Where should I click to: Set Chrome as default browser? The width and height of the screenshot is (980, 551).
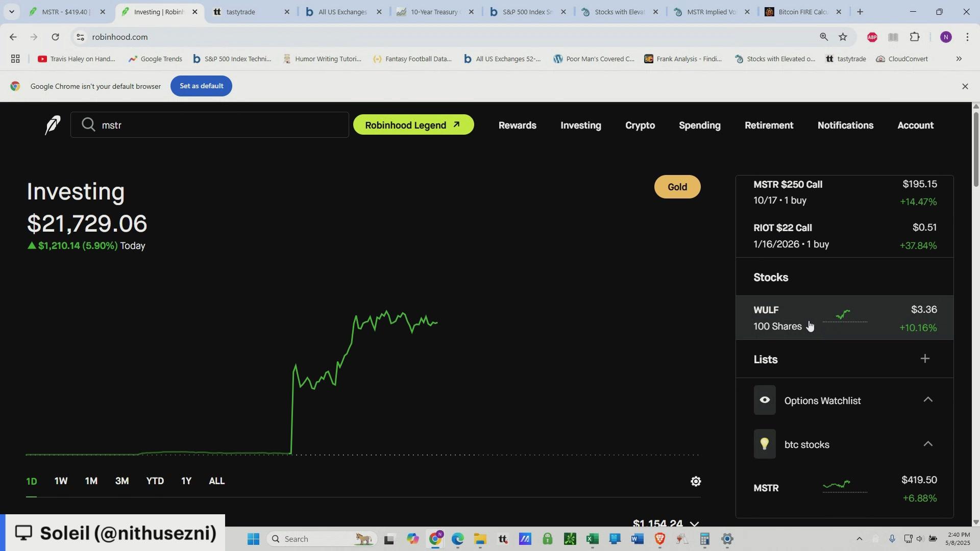click(201, 86)
